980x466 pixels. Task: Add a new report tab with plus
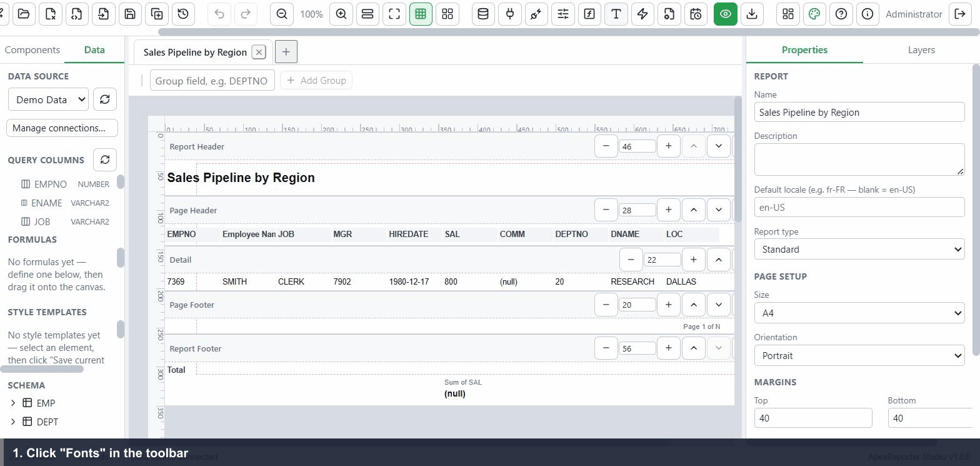coord(286,52)
